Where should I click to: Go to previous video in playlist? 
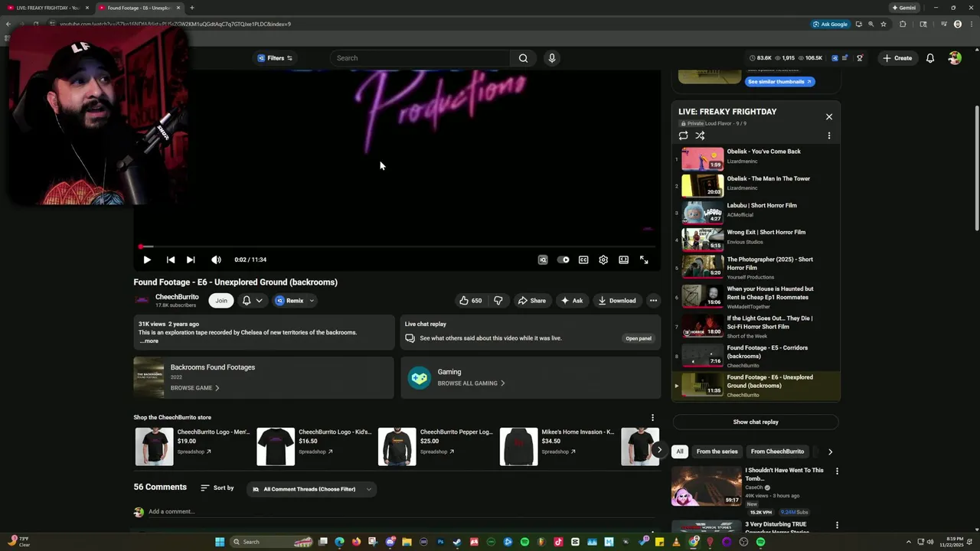point(171,260)
